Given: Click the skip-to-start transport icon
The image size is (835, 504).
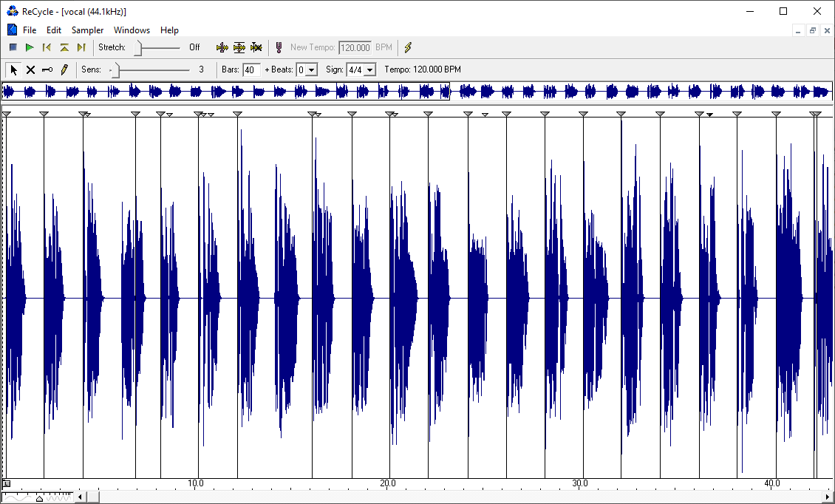Looking at the screenshot, I should tap(47, 47).
